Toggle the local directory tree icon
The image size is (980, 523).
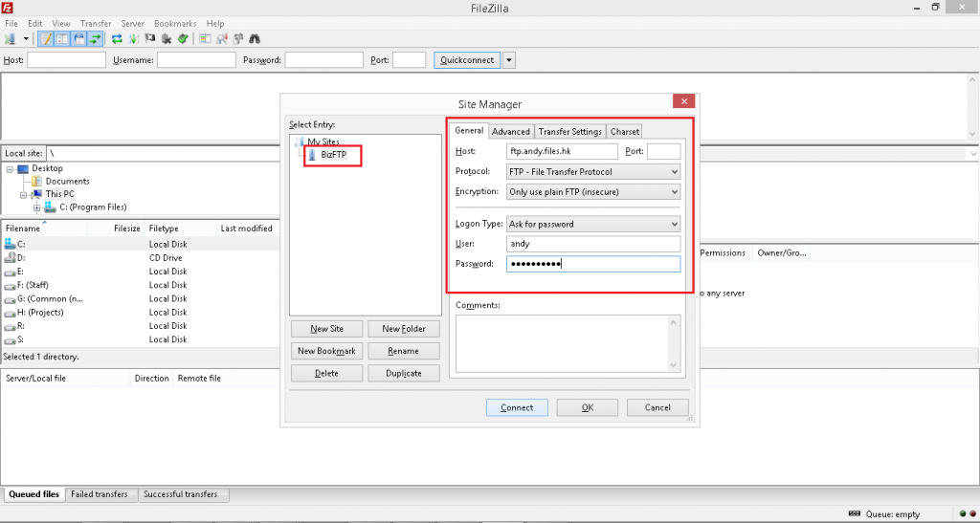[x=62, y=38]
